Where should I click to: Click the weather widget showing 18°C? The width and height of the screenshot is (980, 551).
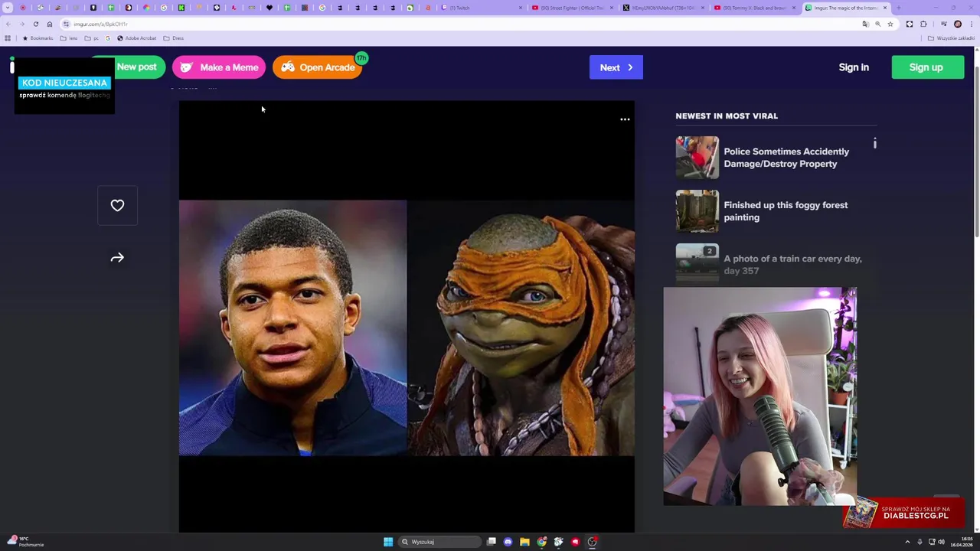coord(25,541)
